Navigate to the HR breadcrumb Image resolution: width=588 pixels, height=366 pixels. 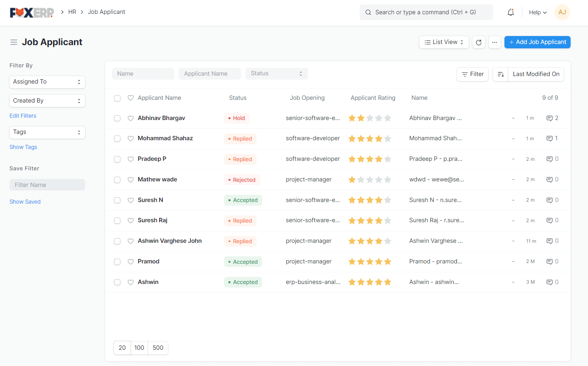click(x=72, y=12)
